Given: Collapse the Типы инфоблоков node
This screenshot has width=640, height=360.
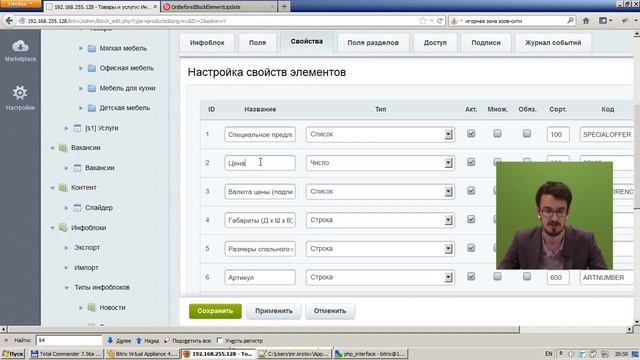Looking at the screenshot, I should coord(67,287).
